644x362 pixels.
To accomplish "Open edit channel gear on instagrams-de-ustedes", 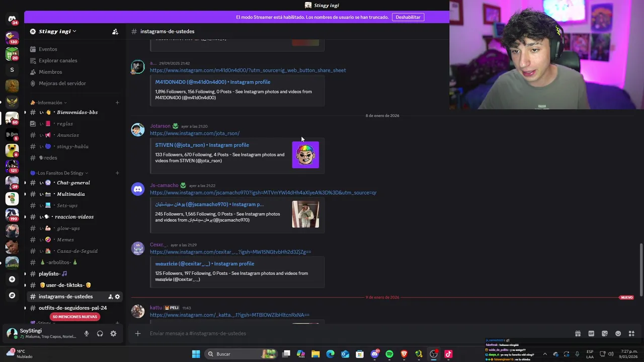I will tap(118, 297).
